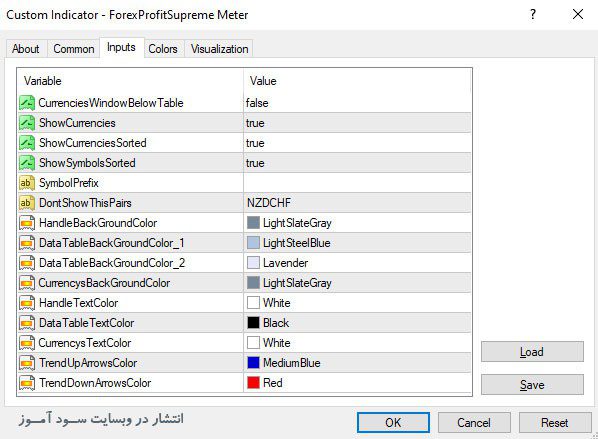Click the ab icon beside DontShowThisPairs
Screen dimensions: 598x439
[x=27, y=203]
